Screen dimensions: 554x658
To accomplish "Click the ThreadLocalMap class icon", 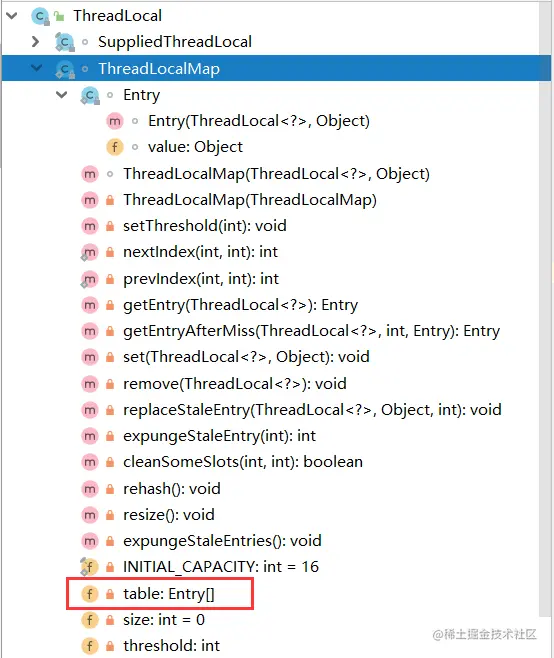I will 65,69.
